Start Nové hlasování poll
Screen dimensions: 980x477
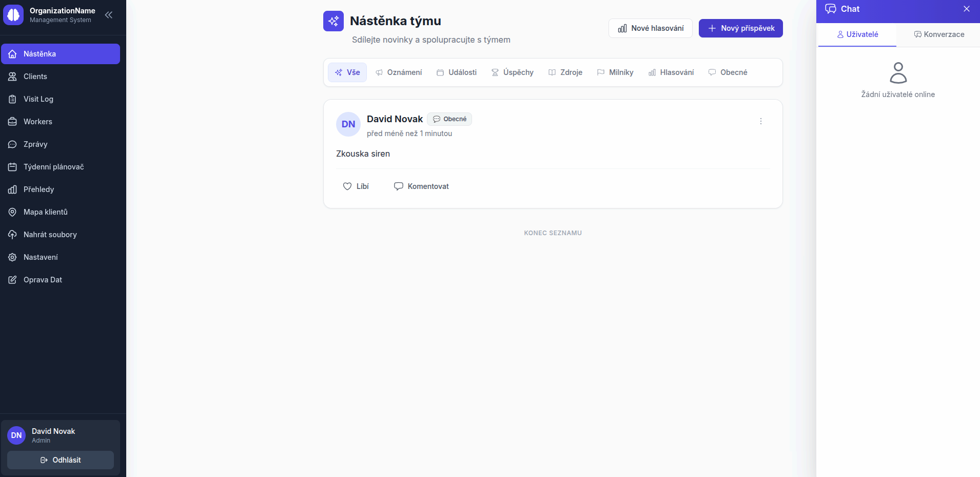click(650, 28)
